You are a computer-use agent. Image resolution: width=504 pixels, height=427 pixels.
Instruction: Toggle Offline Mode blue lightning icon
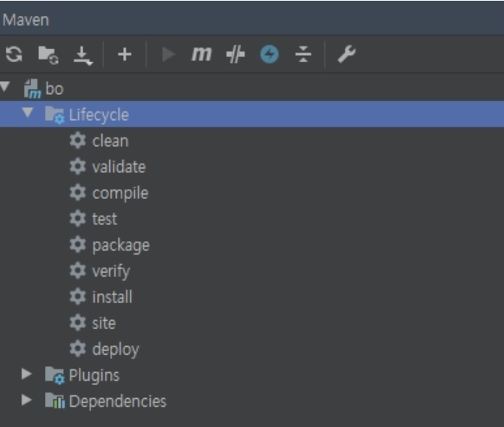[x=269, y=54]
